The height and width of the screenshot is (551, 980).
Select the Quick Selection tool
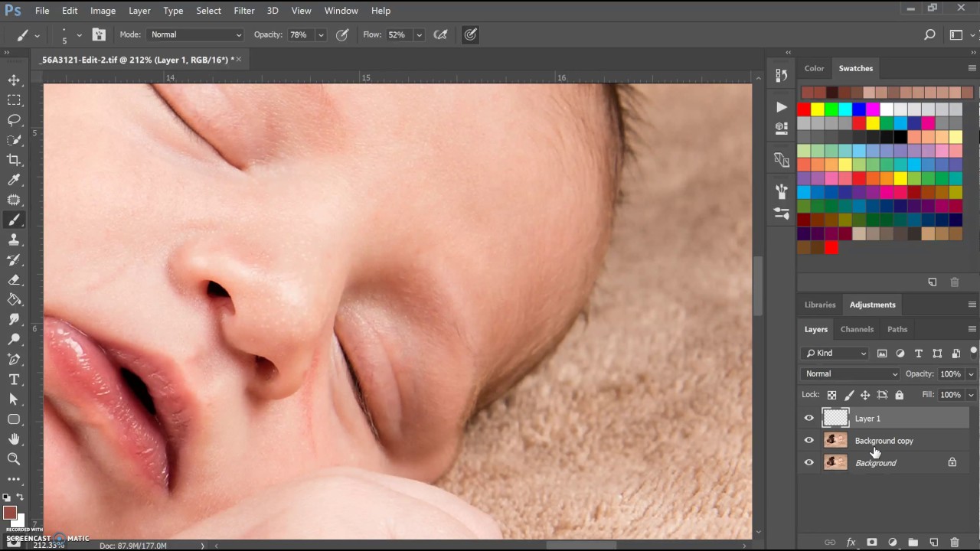(x=14, y=140)
